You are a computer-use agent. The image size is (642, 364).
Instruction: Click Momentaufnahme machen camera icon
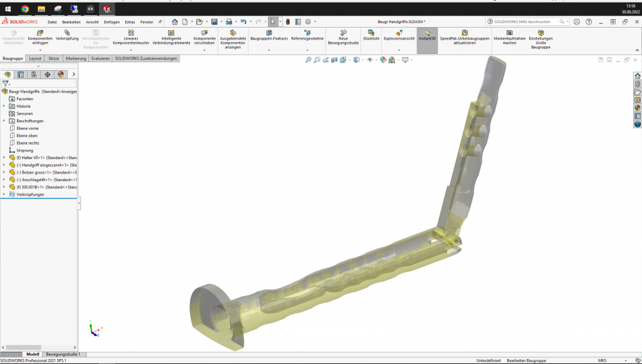(509, 35)
